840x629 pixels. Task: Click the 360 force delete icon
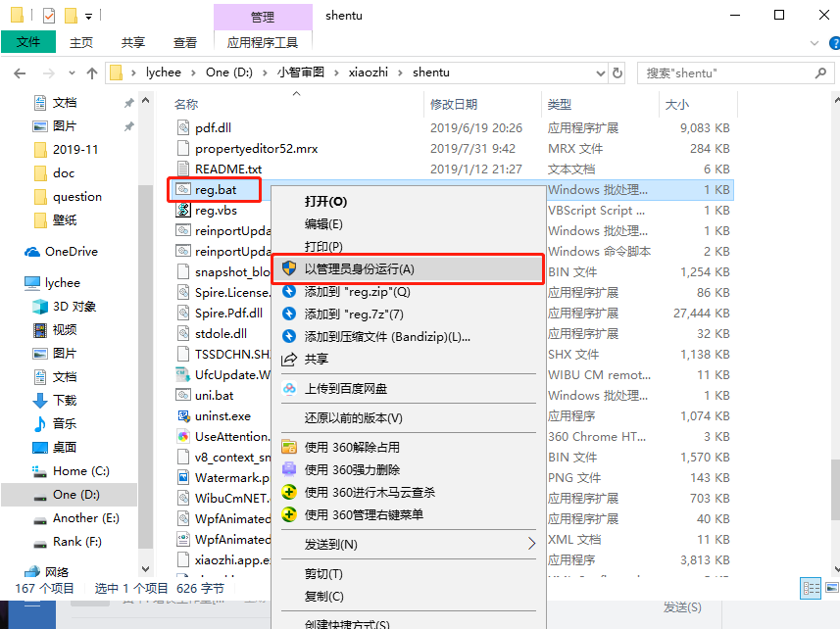[x=289, y=468]
